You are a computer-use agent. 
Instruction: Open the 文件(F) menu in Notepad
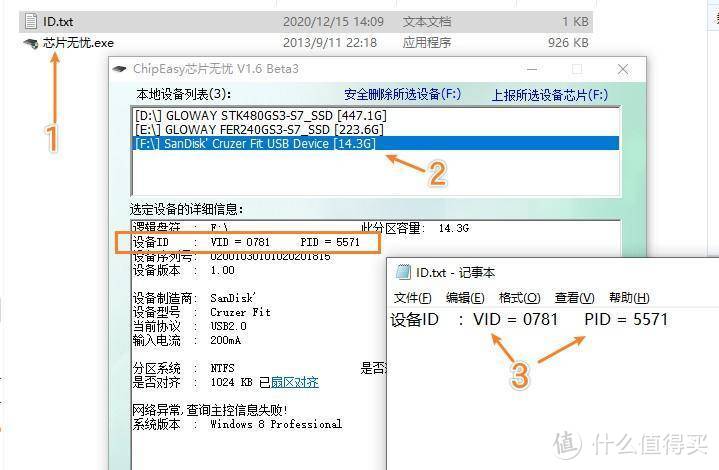412,298
